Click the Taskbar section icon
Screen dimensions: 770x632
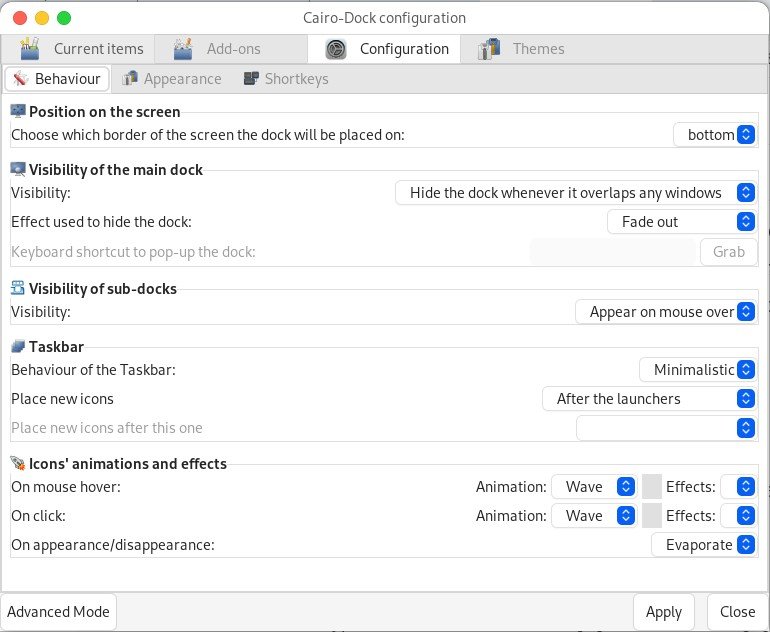18,346
